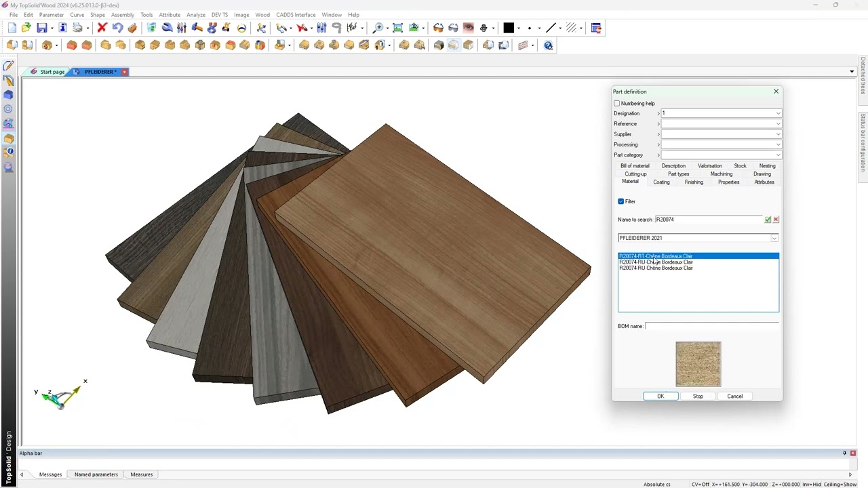Viewport: 868px width, 488px height.
Task: Open the line style dropdown arrow
Action: (560, 28)
